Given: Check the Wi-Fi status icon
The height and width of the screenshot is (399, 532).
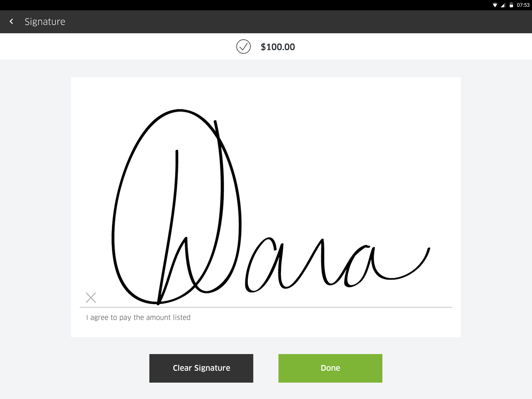Looking at the screenshot, I should click(x=495, y=5).
